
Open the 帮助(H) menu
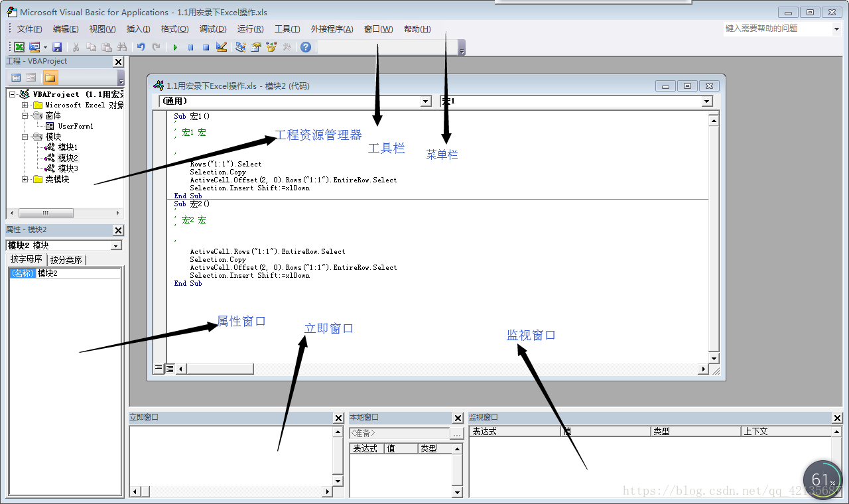point(417,29)
